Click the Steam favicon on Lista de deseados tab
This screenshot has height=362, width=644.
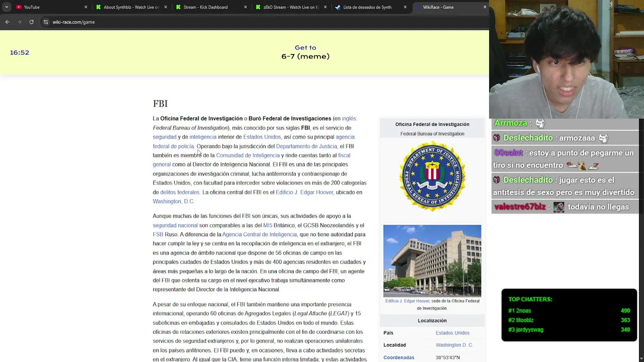pyautogui.click(x=338, y=7)
